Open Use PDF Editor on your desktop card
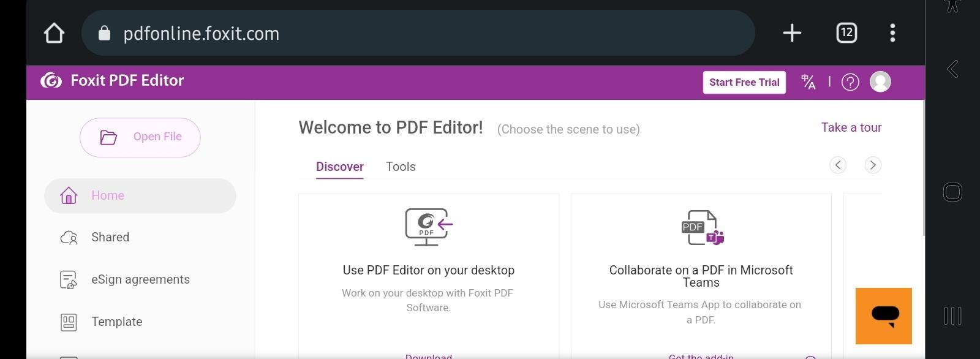 point(429,276)
